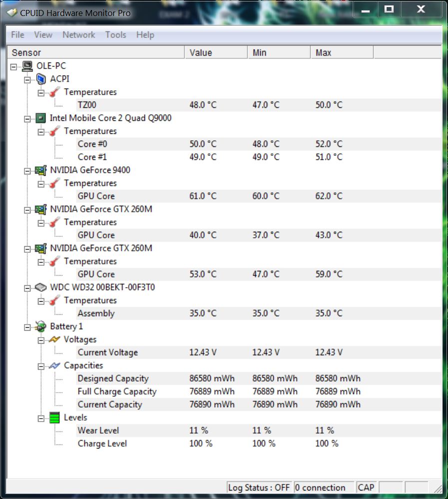Screen dimensions: 448x499
Task: Click the NVIDIA GeForce 9400 card icon
Action: 41,170
